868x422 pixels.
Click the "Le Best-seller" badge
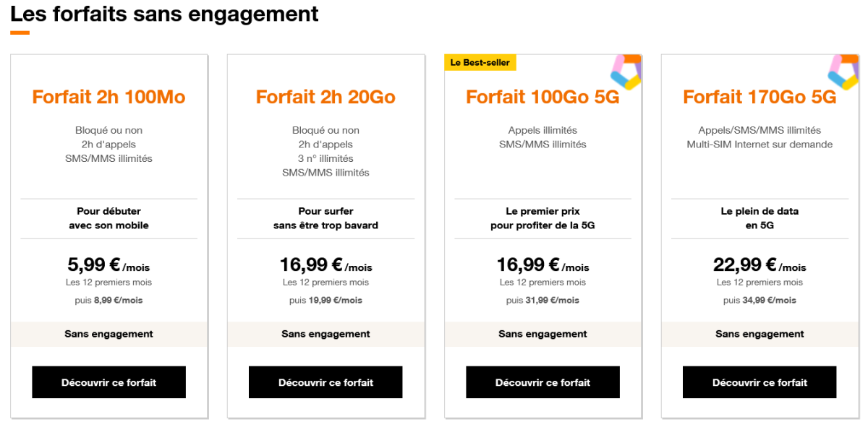[480, 63]
